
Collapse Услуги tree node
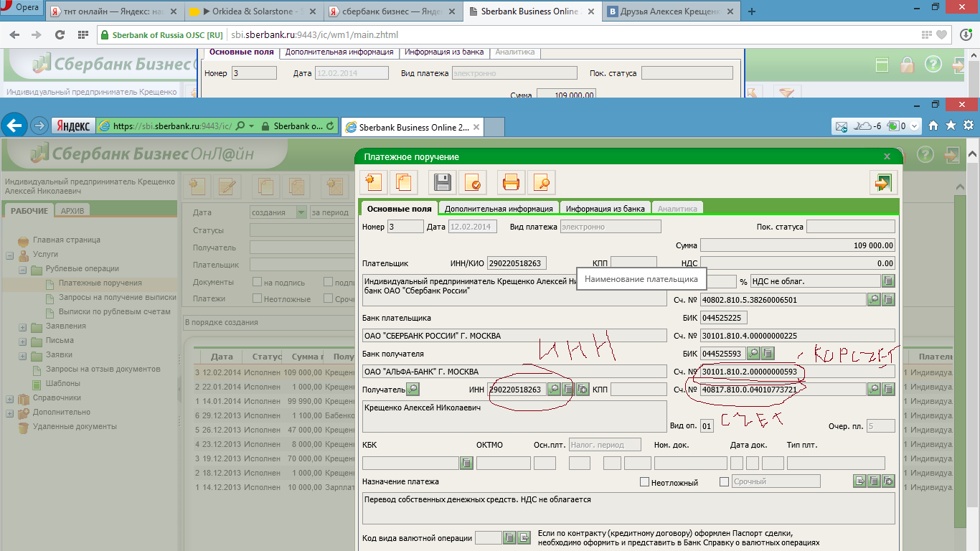coord(10,255)
